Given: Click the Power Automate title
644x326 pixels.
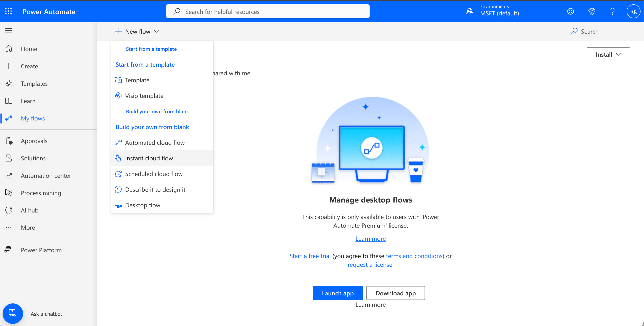Looking at the screenshot, I should (x=49, y=12).
